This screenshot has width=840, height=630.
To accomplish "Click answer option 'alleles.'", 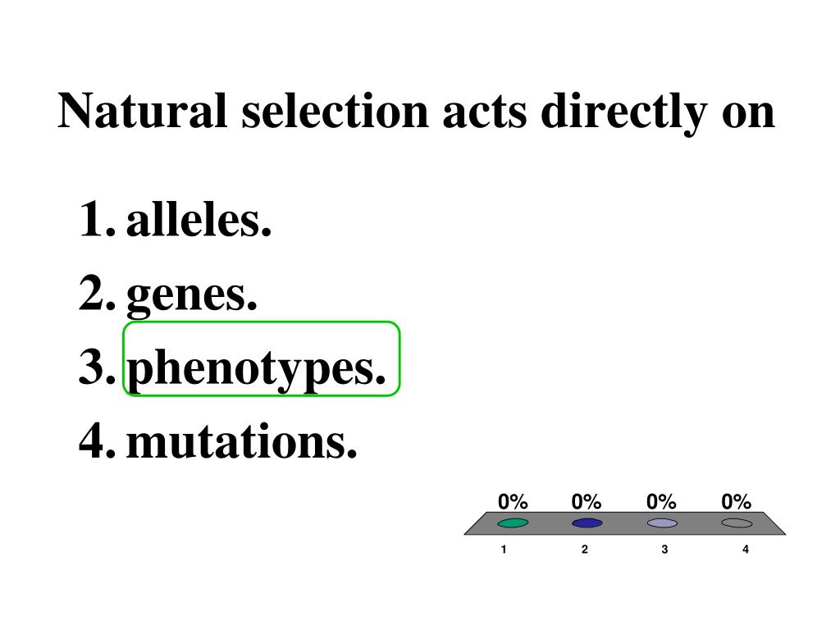I will click(x=199, y=220).
